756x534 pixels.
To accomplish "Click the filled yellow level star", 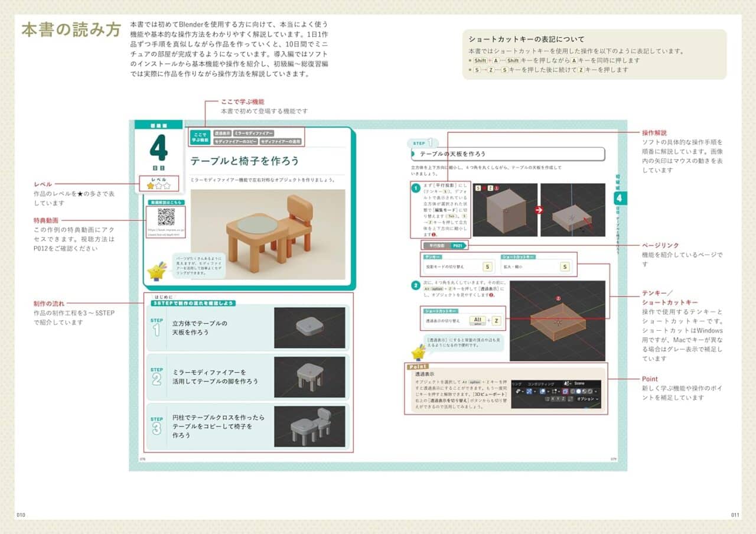I will (151, 185).
